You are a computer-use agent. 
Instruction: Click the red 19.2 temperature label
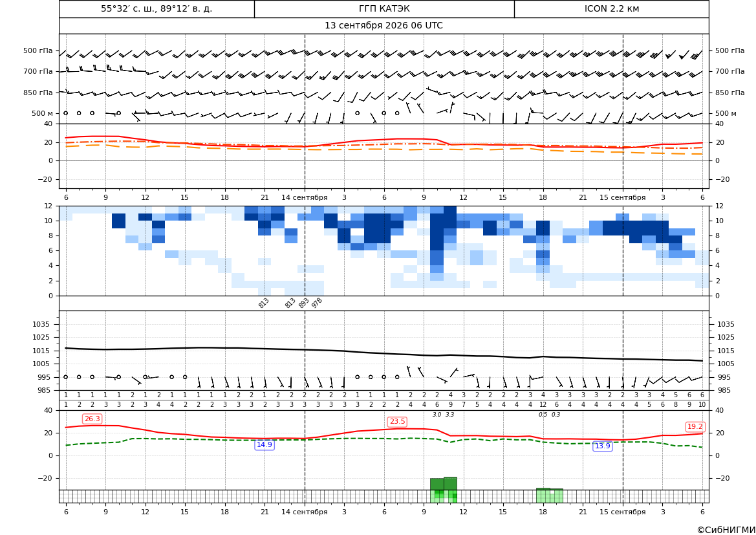tap(695, 427)
